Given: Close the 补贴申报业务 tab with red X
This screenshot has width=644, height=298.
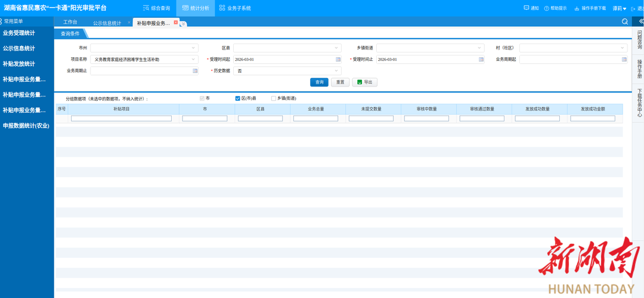Looking at the screenshot, I should point(176,22).
